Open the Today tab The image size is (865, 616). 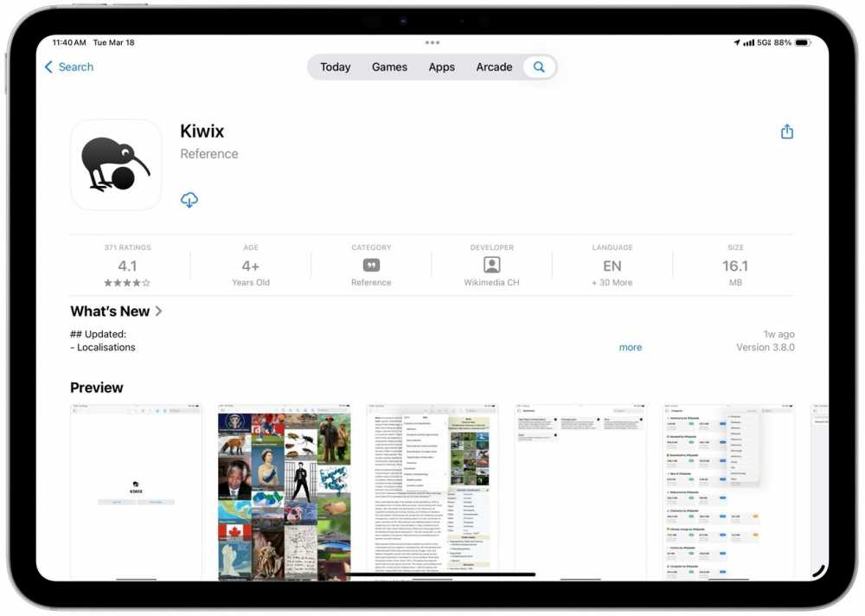coord(336,67)
